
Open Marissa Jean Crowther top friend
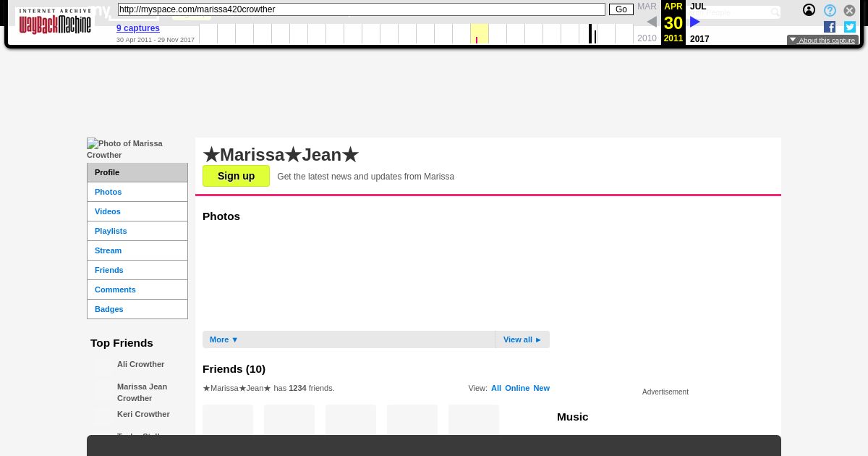[142, 392]
